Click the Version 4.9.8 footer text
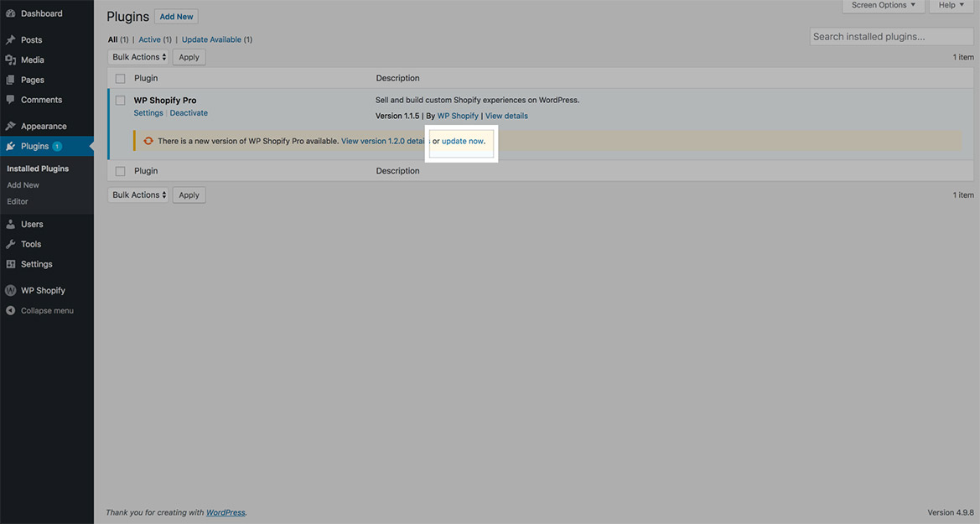This screenshot has height=524, width=980. click(951, 513)
